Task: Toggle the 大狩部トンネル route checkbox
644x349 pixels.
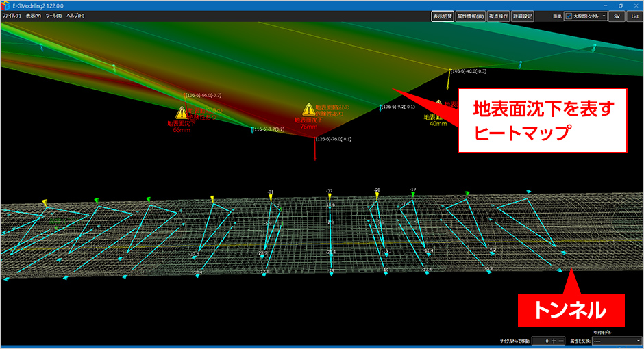Action: coord(569,16)
